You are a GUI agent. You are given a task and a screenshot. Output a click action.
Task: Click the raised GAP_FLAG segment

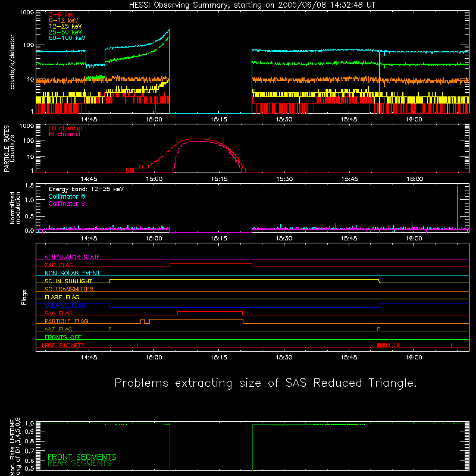[211, 264]
